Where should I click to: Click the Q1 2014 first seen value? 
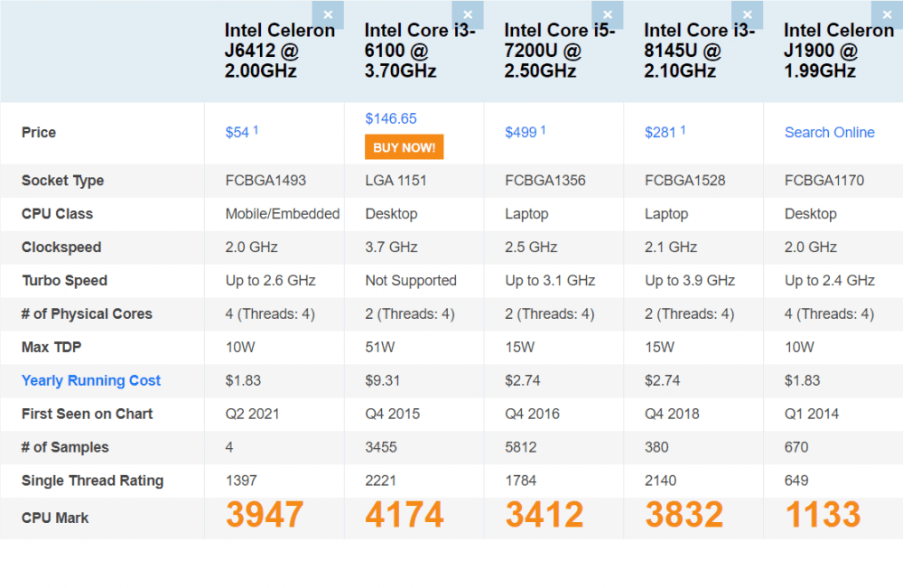[x=812, y=414]
